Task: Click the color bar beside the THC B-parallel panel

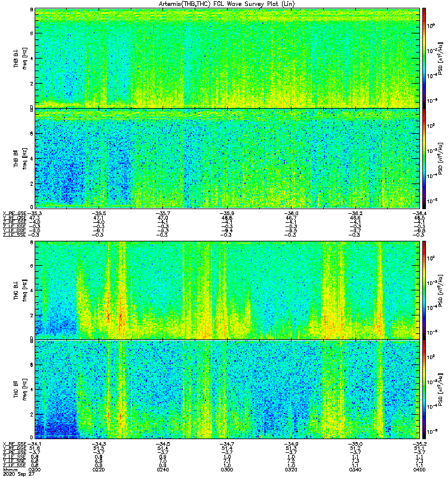Action: click(424, 390)
